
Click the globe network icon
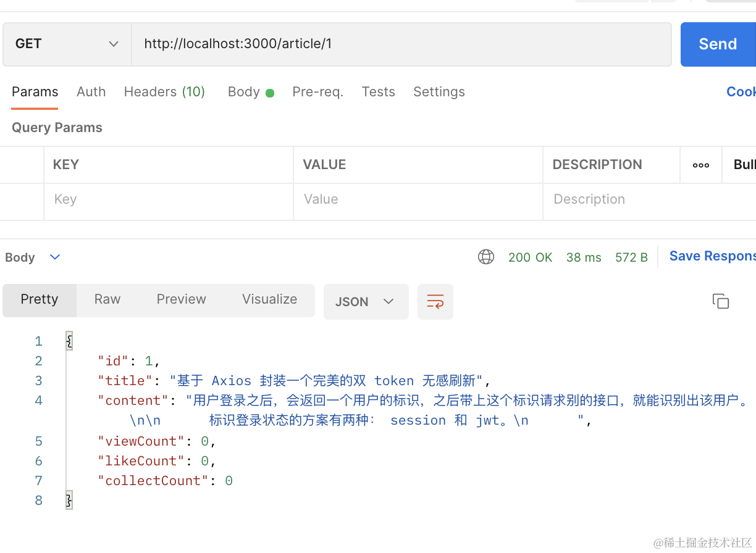click(486, 257)
